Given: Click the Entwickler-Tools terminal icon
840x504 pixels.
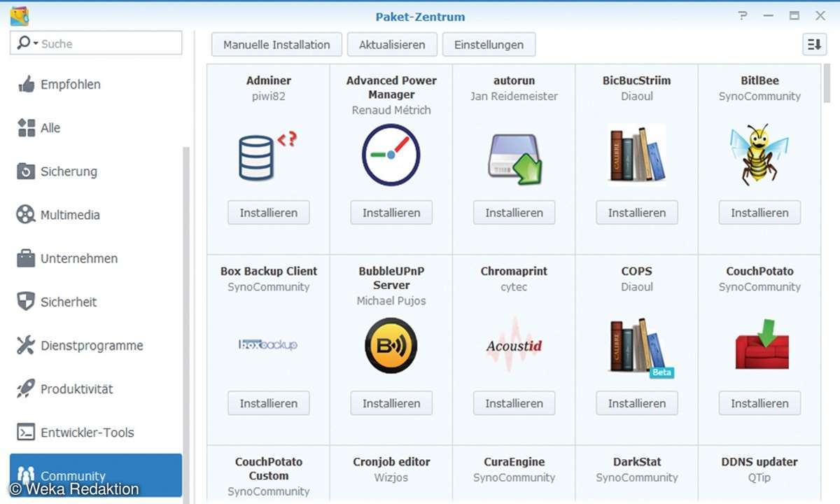Looking at the screenshot, I should tap(26, 433).
